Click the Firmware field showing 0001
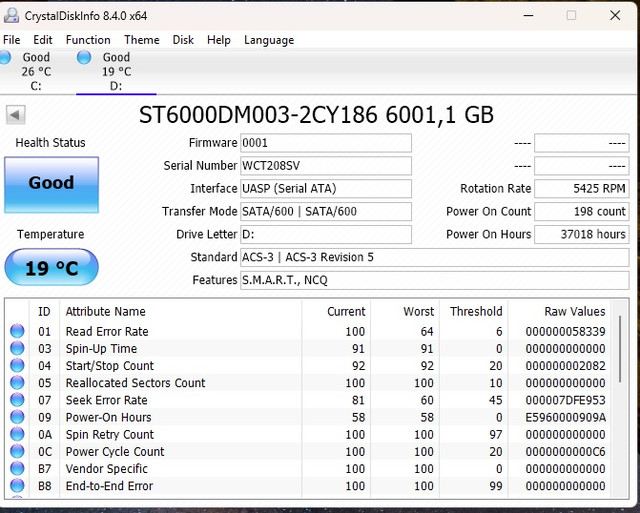This screenshot has height=513, width=640. (326, 143)
